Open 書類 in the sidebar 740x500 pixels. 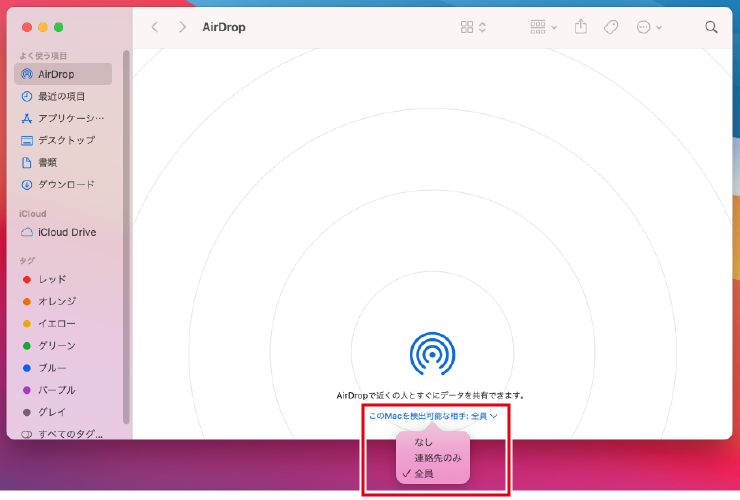point(63,162)
